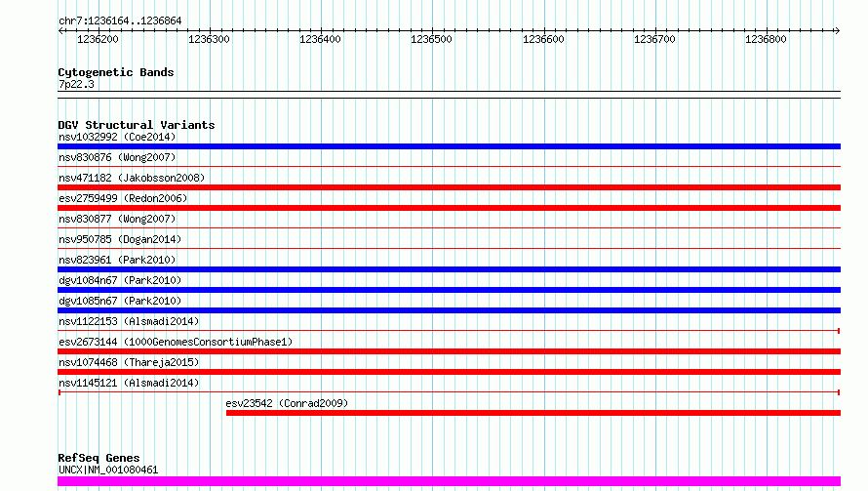Select the Cytogenetic Bands track title

tap(116, 72)
